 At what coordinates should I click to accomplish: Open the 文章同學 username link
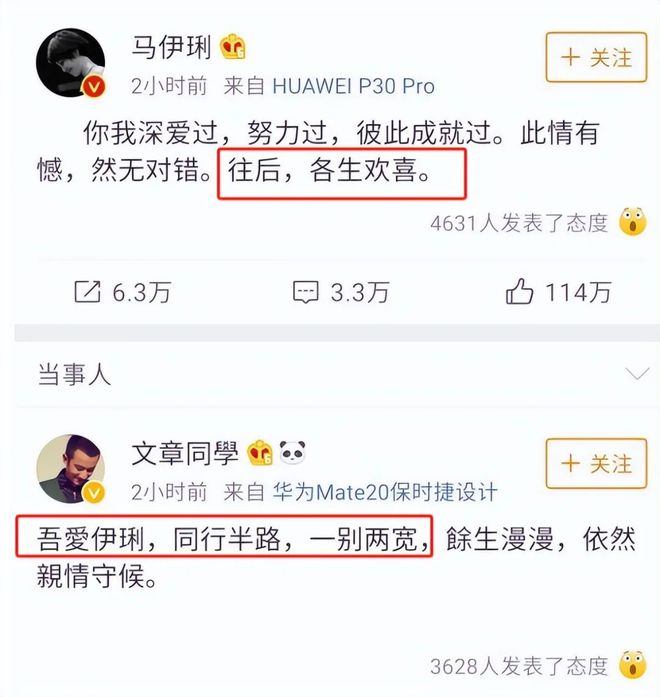185,453
